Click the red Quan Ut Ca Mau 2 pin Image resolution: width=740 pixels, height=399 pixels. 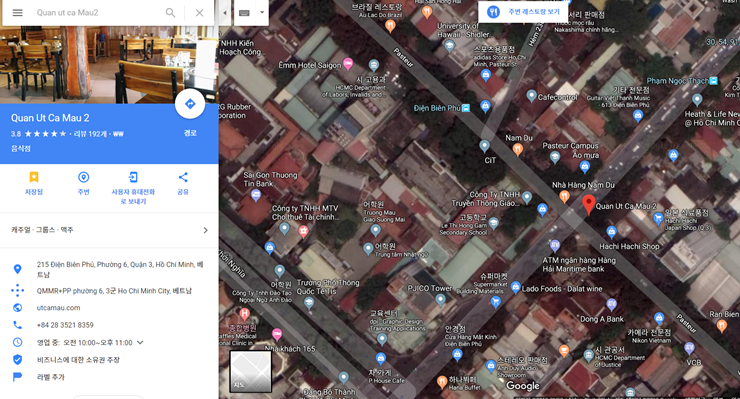[x=588, y=204]
